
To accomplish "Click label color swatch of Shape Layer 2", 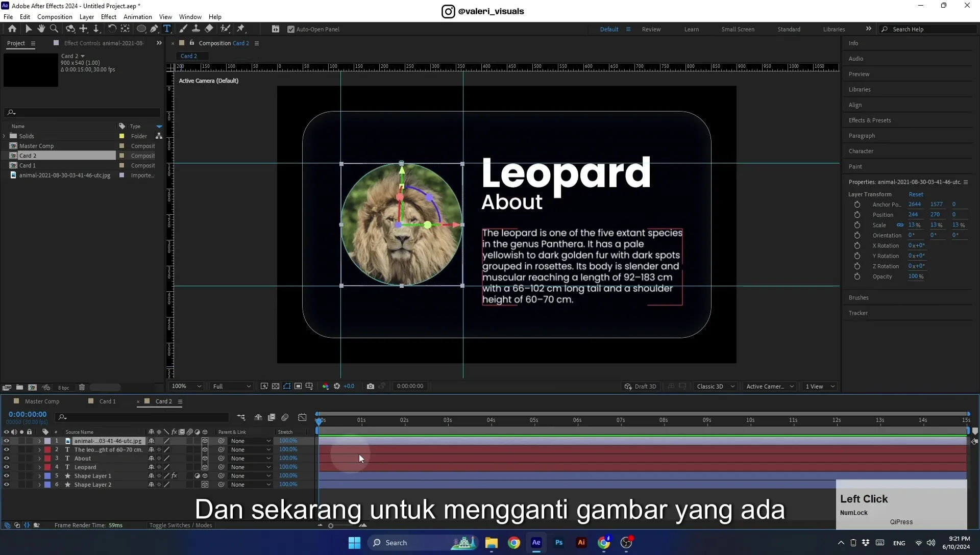I will pos(47,485).
